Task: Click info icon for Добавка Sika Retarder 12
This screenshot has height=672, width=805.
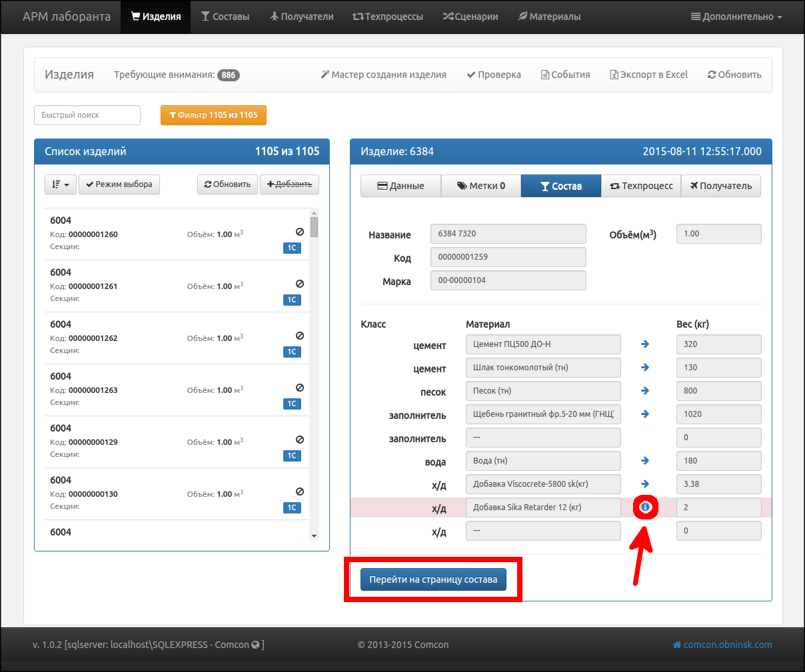Action: 645,507
